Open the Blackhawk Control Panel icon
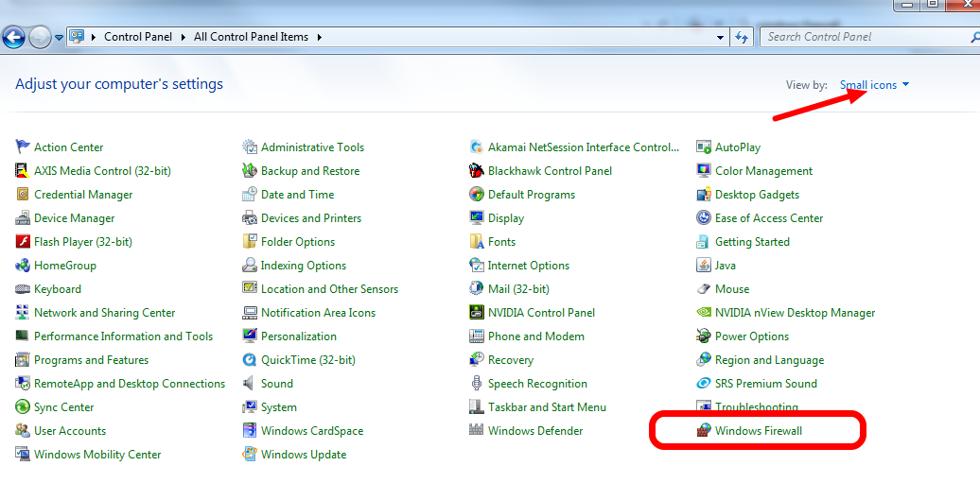The width and height of the screenshot is (980, 483). pos(476,170)
